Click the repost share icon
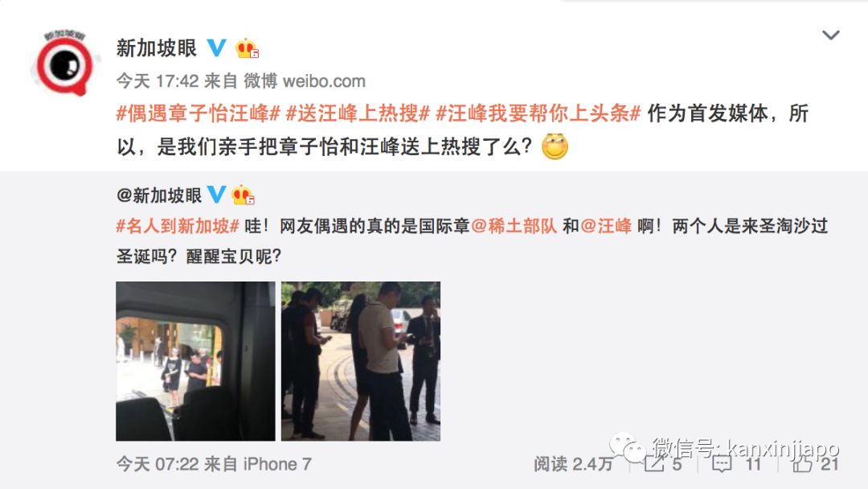Image resolution: width=868 pixels, height=489 pixels. tap(653, 463)
